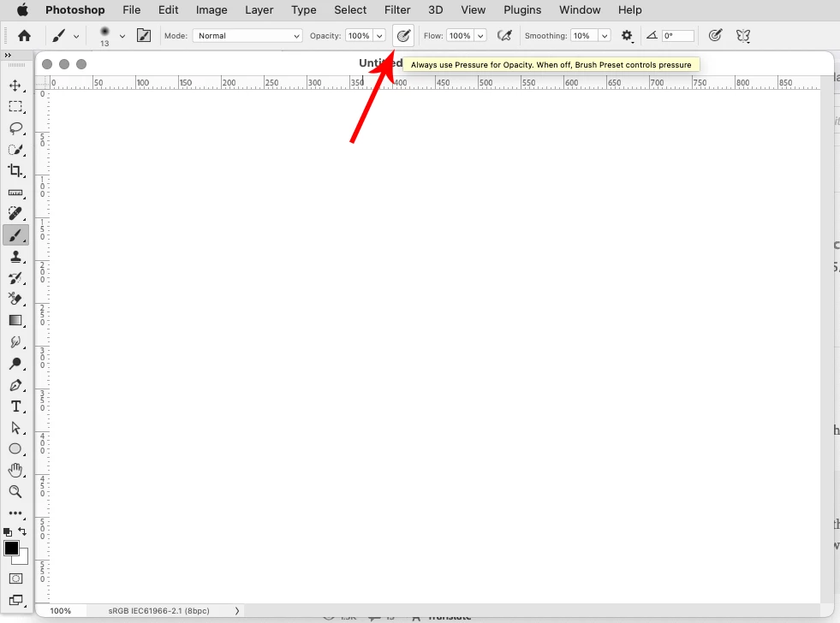Click the brush tip size 13 preview

104,36
